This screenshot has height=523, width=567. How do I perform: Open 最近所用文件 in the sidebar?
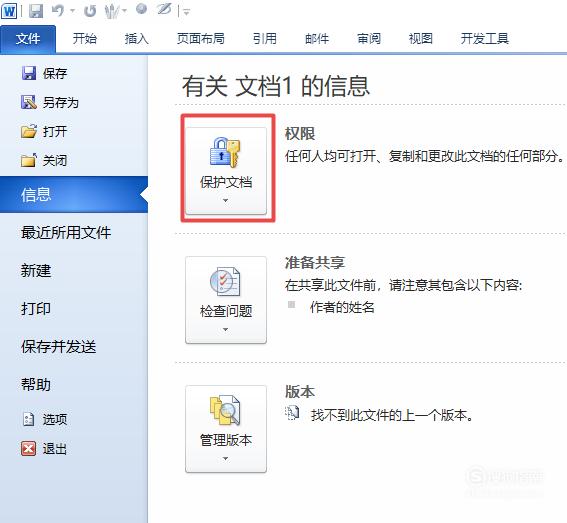(66, 233)
